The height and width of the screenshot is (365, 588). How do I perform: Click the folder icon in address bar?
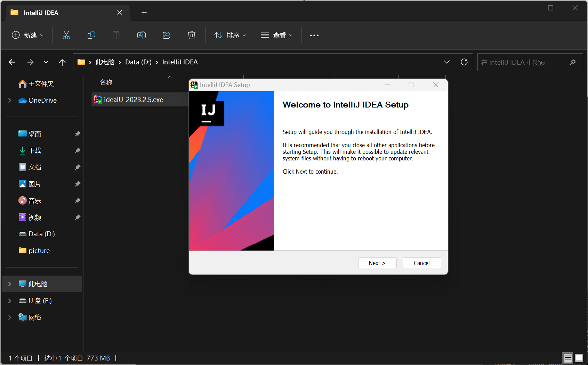(81, 62)
